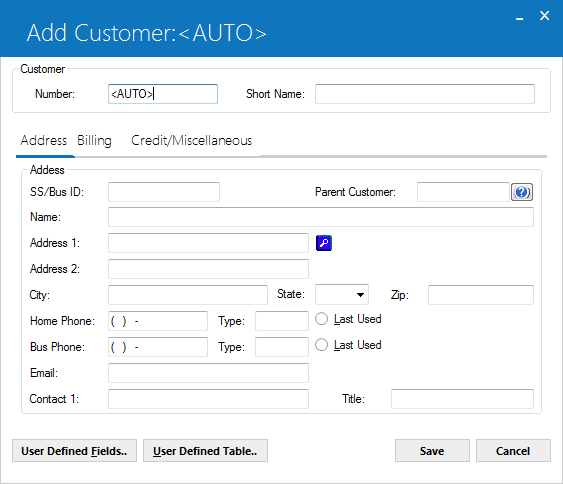Focus the SS/Bus ID input field
The image size is (563, 484).
tap(164, 192)
